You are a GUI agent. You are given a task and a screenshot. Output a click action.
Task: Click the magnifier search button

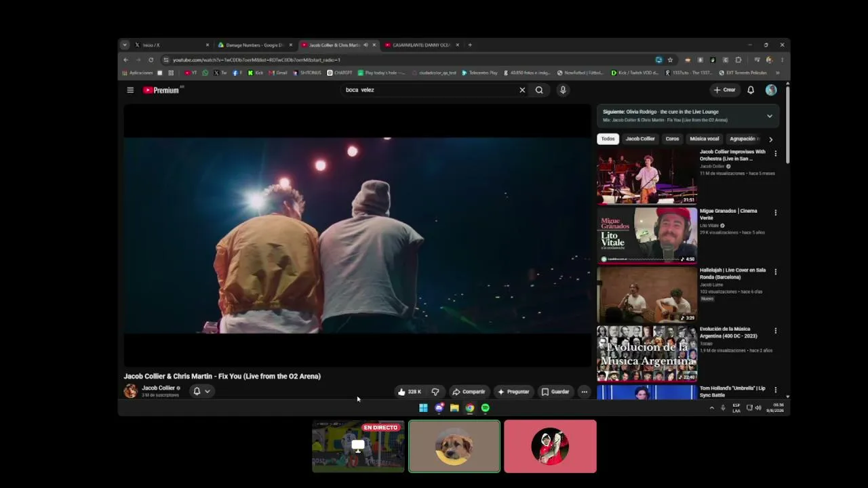pyautogui.click(x=539, y=90)
